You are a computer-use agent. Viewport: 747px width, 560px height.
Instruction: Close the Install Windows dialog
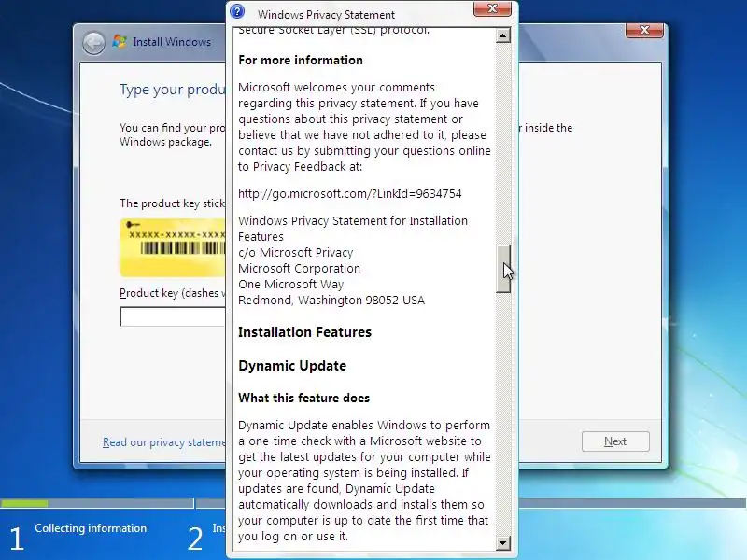click(x=644, y=30)
